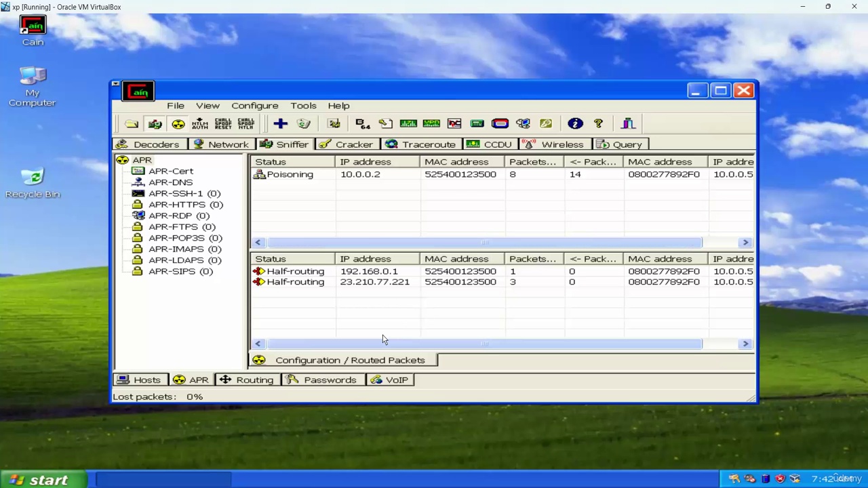Viewport: 868px width, 488px height.
Task: Switch to the CCDU tab
Action: [490, 144]
